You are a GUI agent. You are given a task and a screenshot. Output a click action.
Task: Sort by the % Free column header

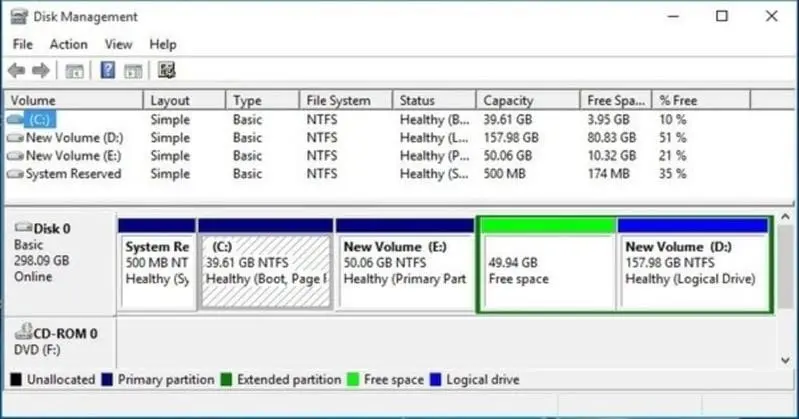pos(701,100)
